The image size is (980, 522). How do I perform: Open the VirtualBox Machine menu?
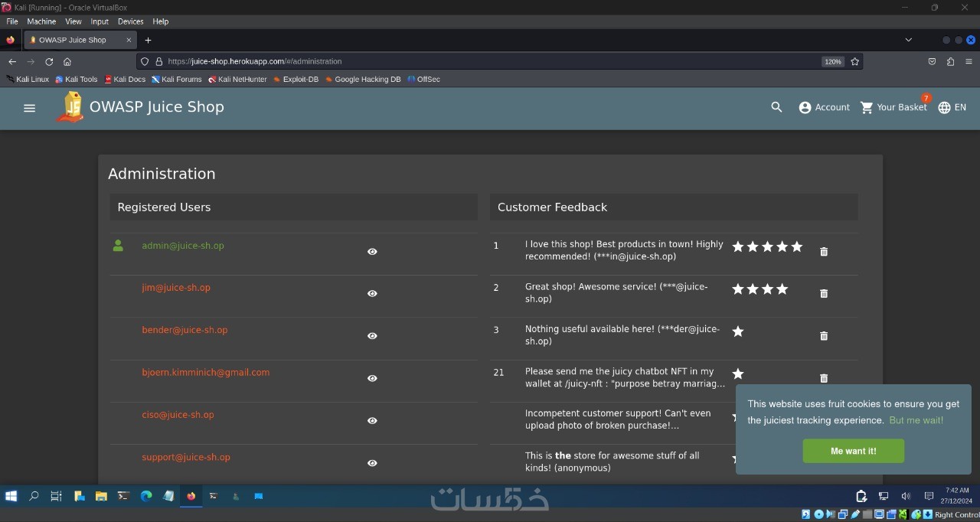pos(41,21)
